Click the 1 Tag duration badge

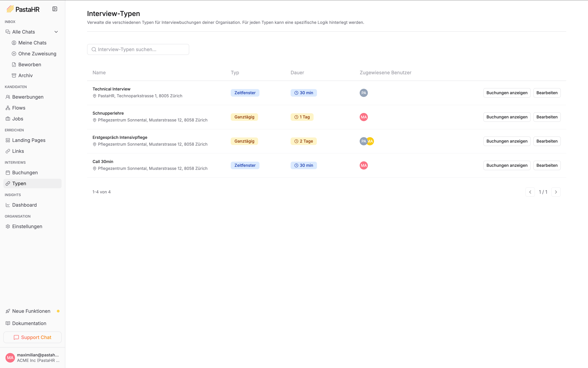tap(302, 117)
